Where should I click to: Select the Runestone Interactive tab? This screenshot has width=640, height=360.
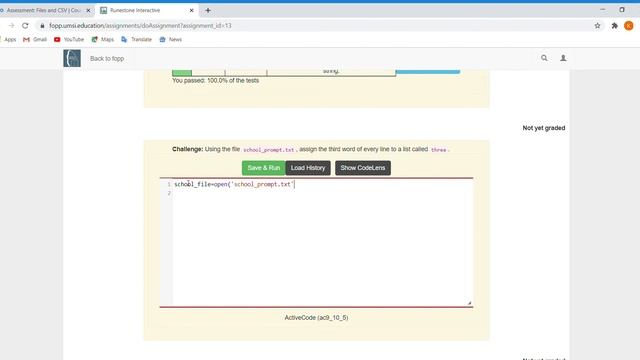click(147, 10)
